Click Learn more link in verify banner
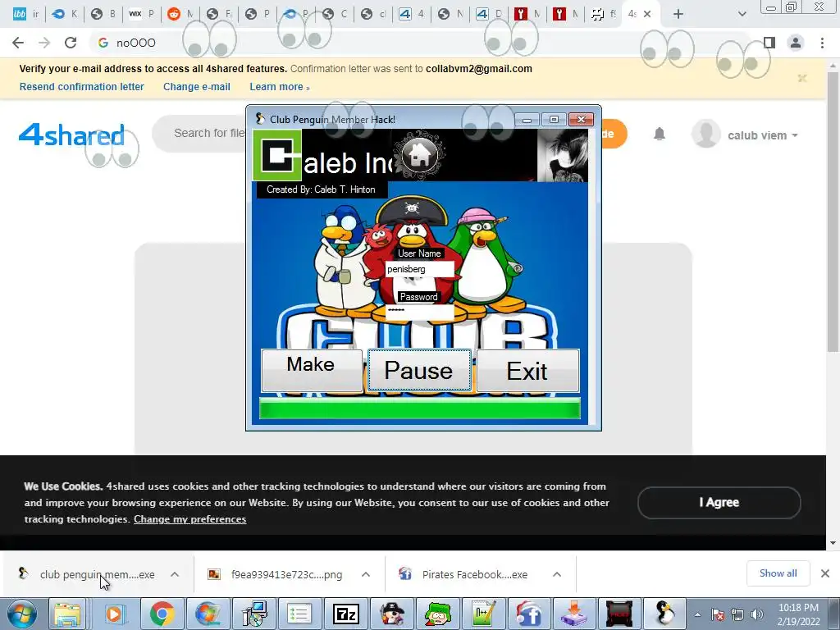 (x=279, y=87)
